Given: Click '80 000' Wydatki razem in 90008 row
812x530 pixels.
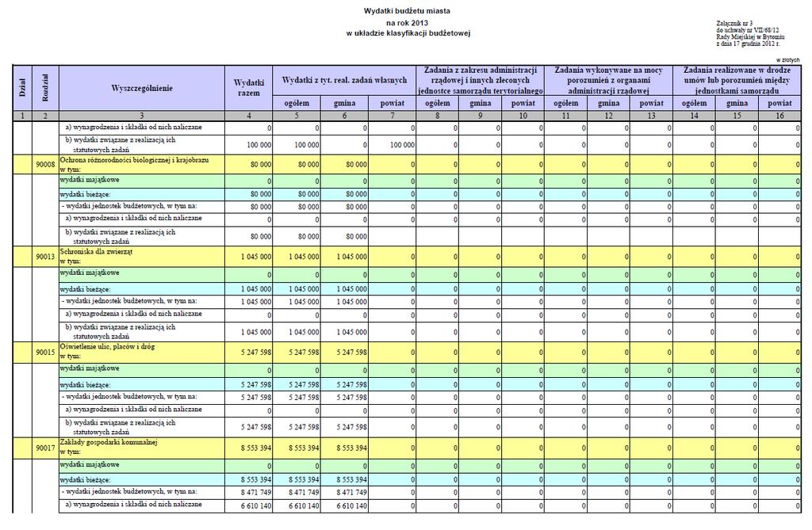Looking at the screenshot, I should [261, 165].
